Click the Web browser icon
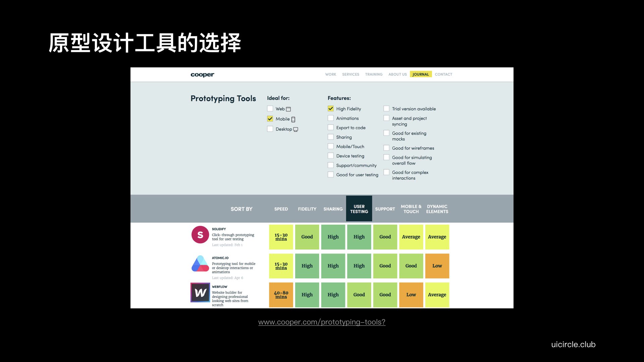The width and height of the screenshot is (644, 362). [288, 109]
